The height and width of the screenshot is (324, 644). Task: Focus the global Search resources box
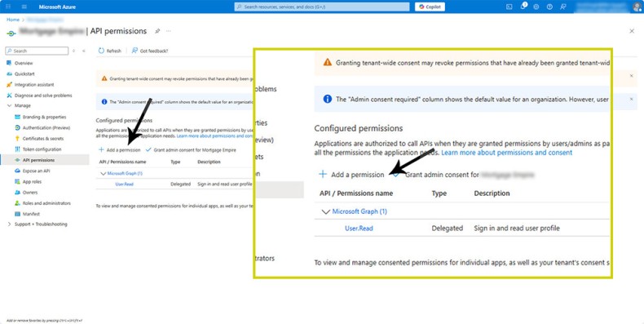(x=322, y=7)
